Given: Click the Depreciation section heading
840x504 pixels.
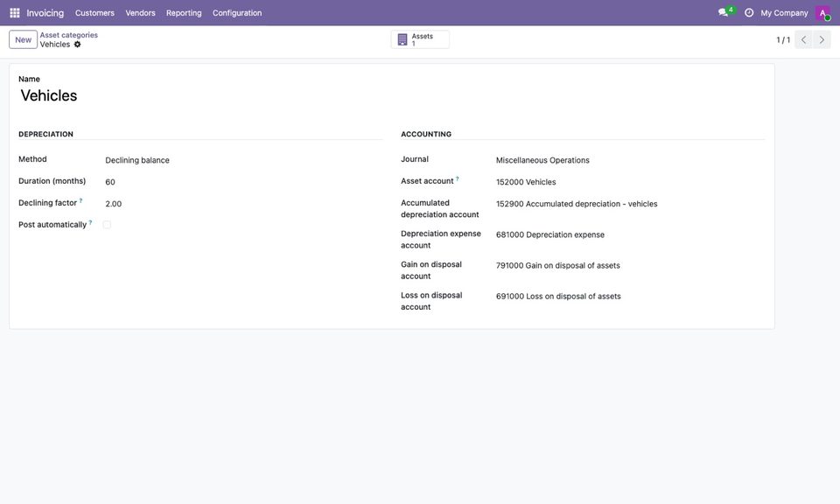Looking at the screenshot, I should (46, 134).
